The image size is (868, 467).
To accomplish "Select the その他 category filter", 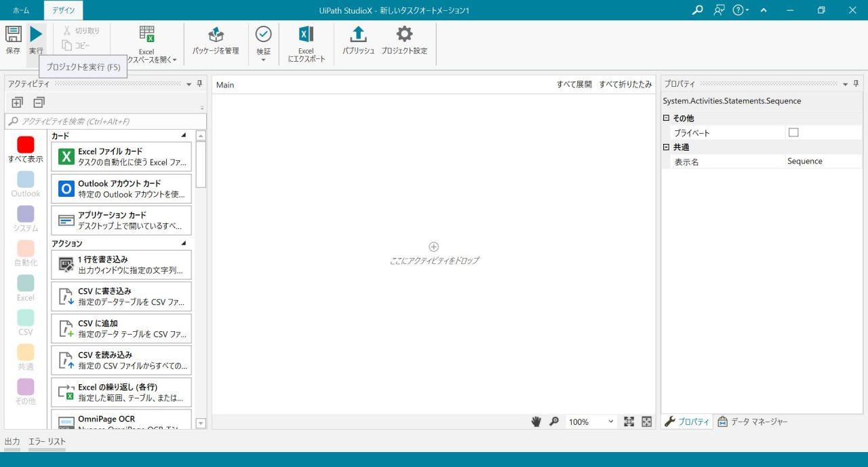I will coord(26,392).
